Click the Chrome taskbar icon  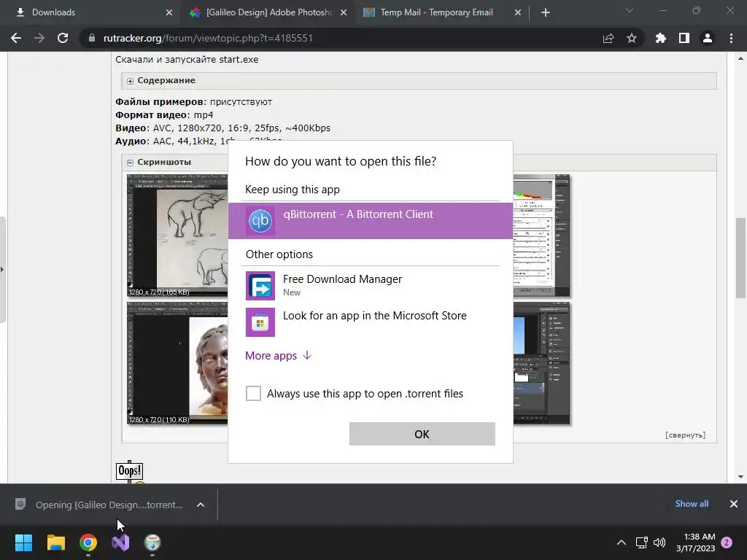pos(88,542)
